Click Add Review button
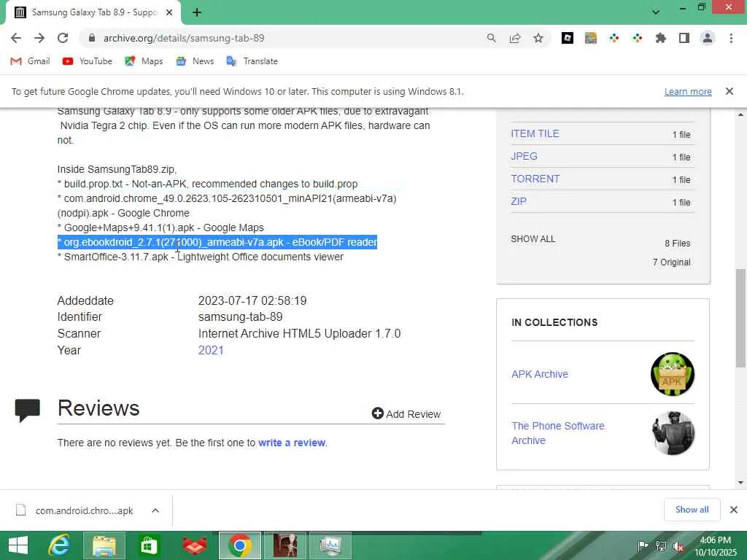Screen dimensions: 747x560 point(406,414)
